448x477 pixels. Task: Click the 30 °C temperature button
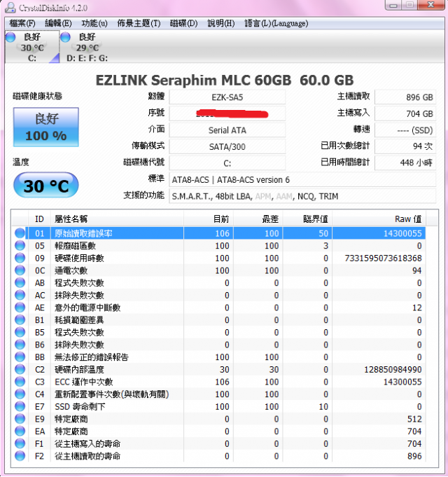pos(46,185)
